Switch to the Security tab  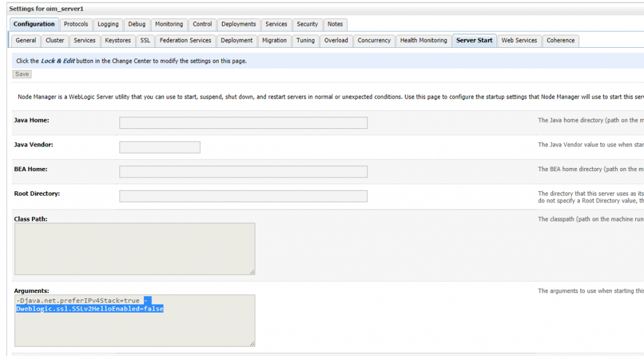(308, 24)
